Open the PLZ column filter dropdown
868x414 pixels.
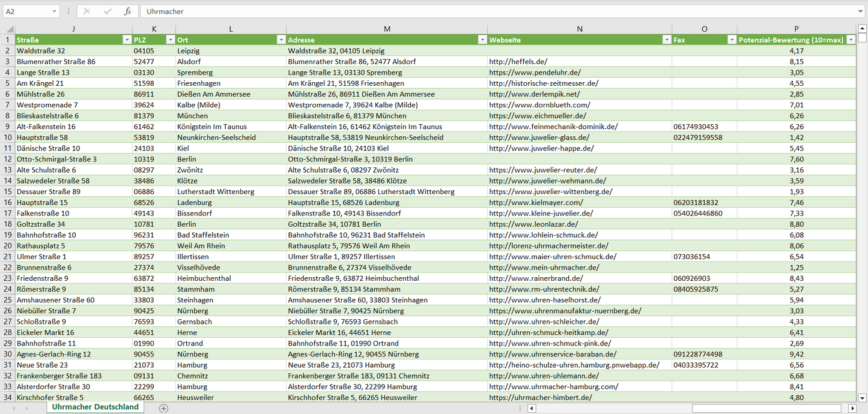coord(170,40)
